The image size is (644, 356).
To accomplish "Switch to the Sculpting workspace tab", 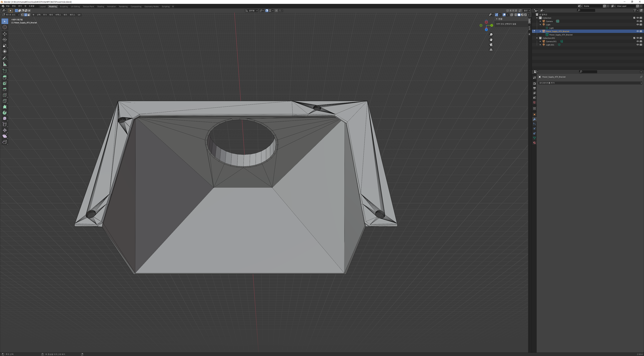I will tap(64, 7).
